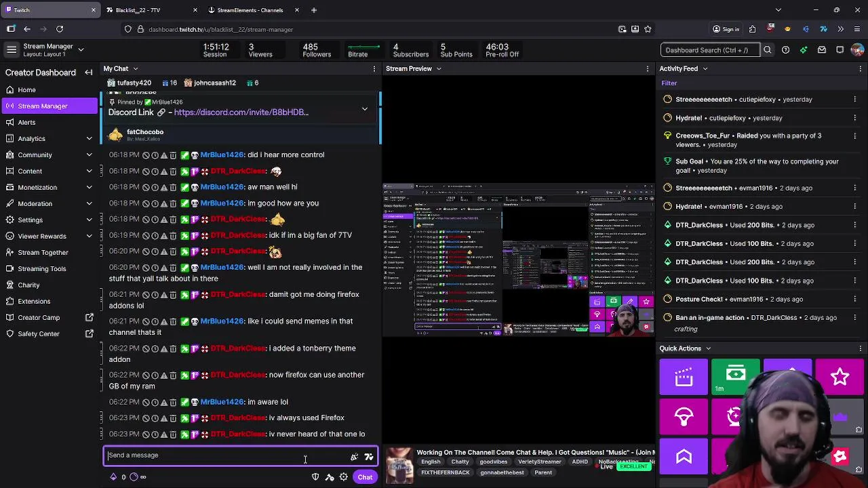Open options for Sub Goal activity
868x488 pixels.
[854, 161]
